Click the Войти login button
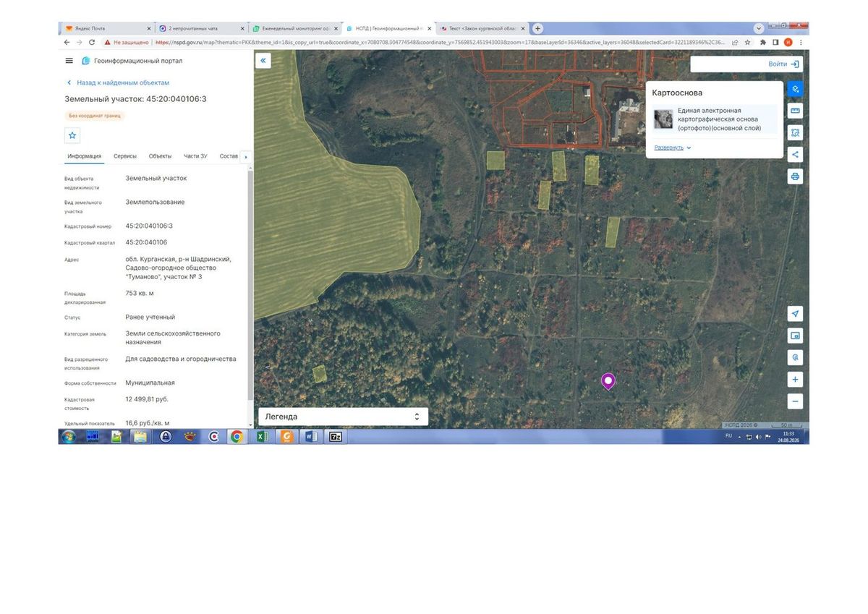Image resolution: width=868 pixels, height=614 pixels. (x=783, y=64)
